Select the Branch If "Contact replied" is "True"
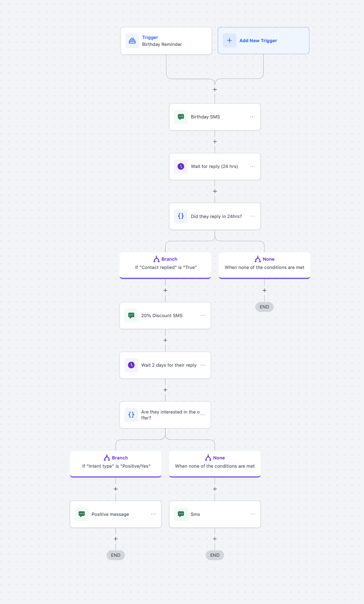364x604 pixels. pyautogui.click(x=165, y=265)
